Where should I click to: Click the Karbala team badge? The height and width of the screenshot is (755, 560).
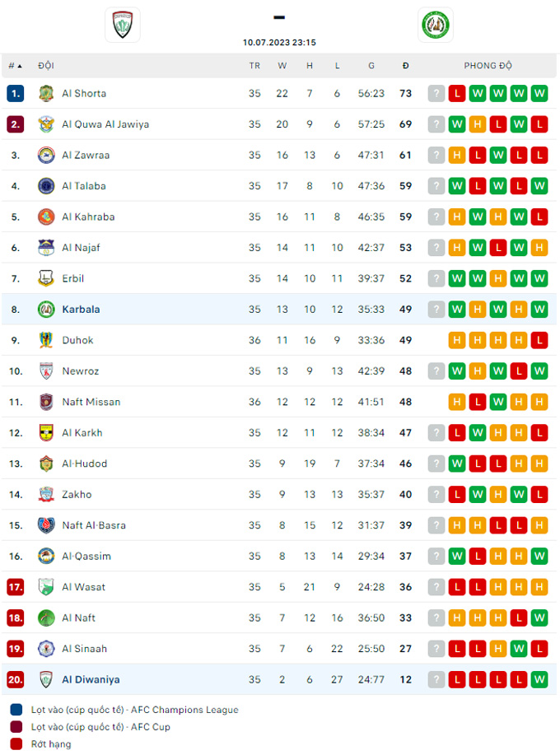46,310
